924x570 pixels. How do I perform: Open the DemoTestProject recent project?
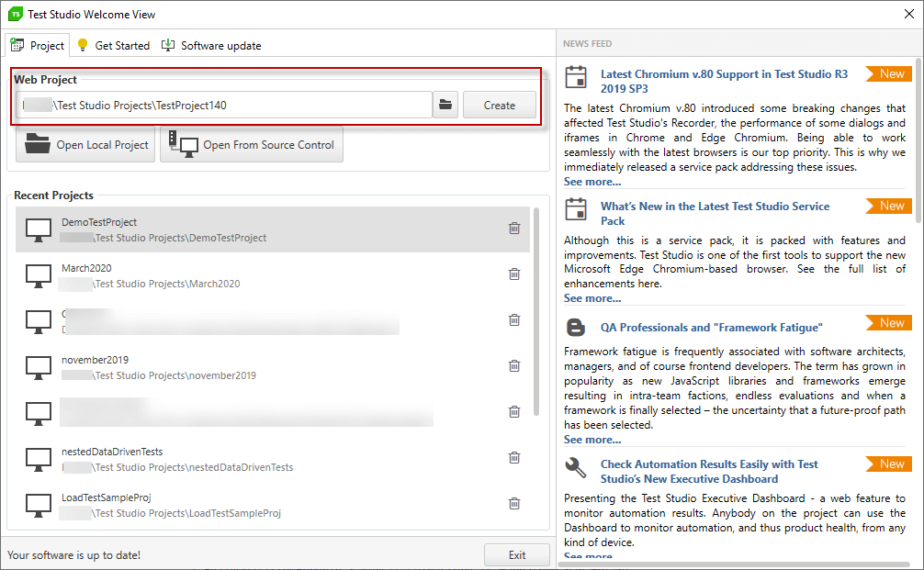(272, 229)
